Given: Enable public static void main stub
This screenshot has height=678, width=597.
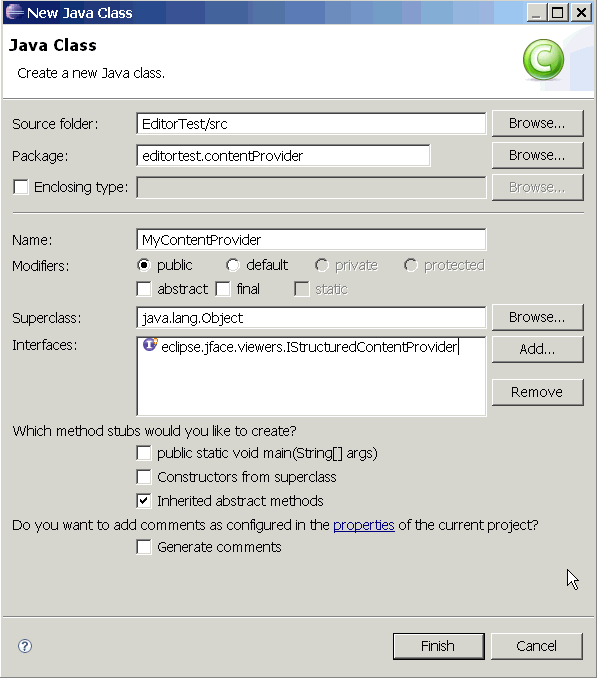Looking at the screenshot, I should pyautogui.click(x=144, y=453).
